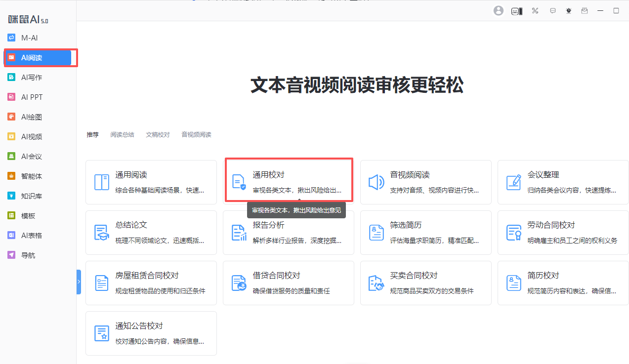Choose the 劳动合同校对 card

(x=563, y=232)
